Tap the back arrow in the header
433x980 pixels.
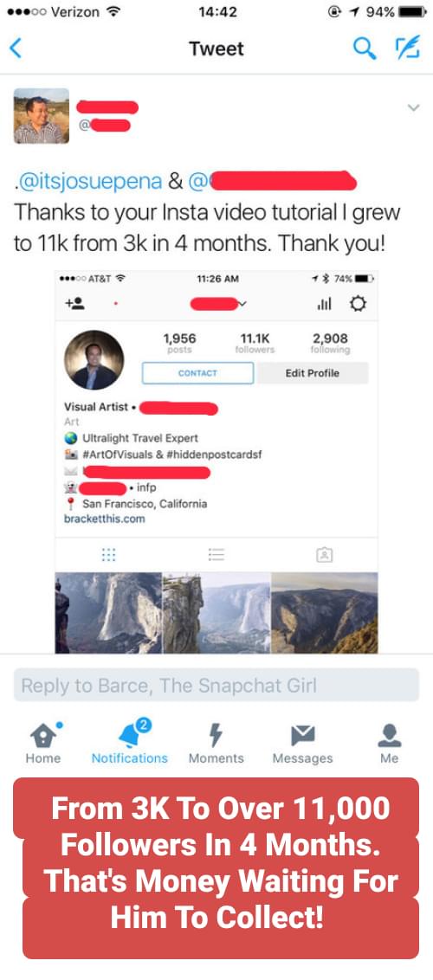coord(16,48)
